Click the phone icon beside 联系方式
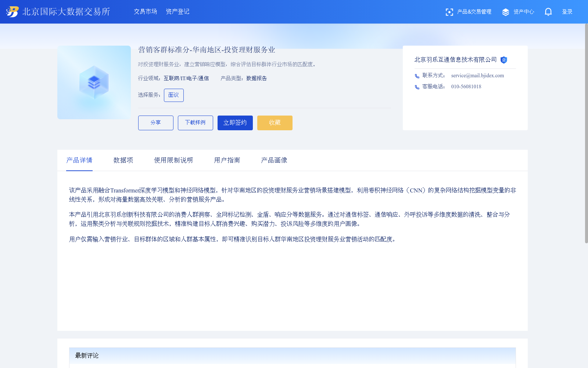 tap(417, 76)
